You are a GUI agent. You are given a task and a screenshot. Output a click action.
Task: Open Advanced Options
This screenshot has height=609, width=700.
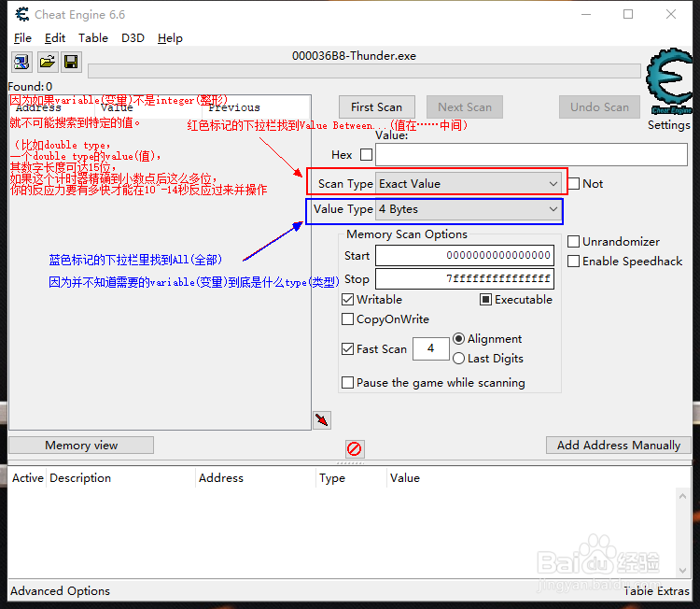click(x=61, y=590)
